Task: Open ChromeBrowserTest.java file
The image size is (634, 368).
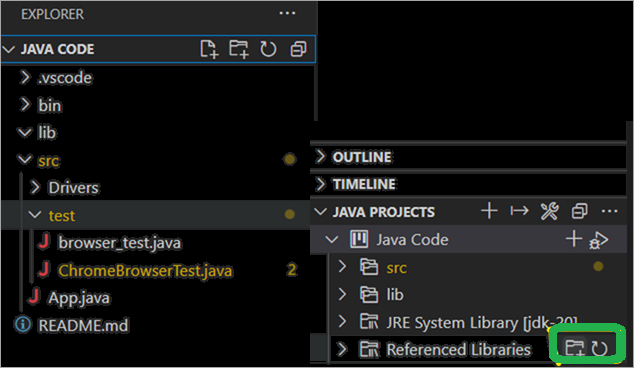Action: (145, 270)
